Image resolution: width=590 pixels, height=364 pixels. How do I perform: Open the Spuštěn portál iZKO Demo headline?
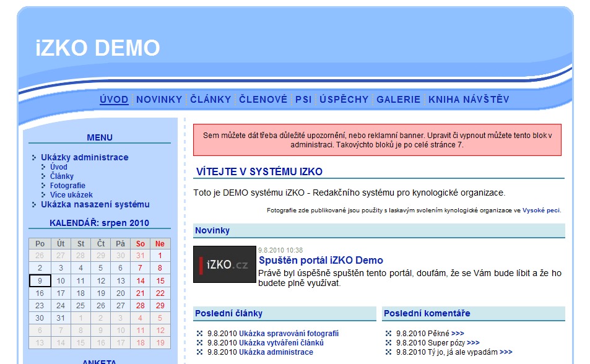[x=321, y=260]
